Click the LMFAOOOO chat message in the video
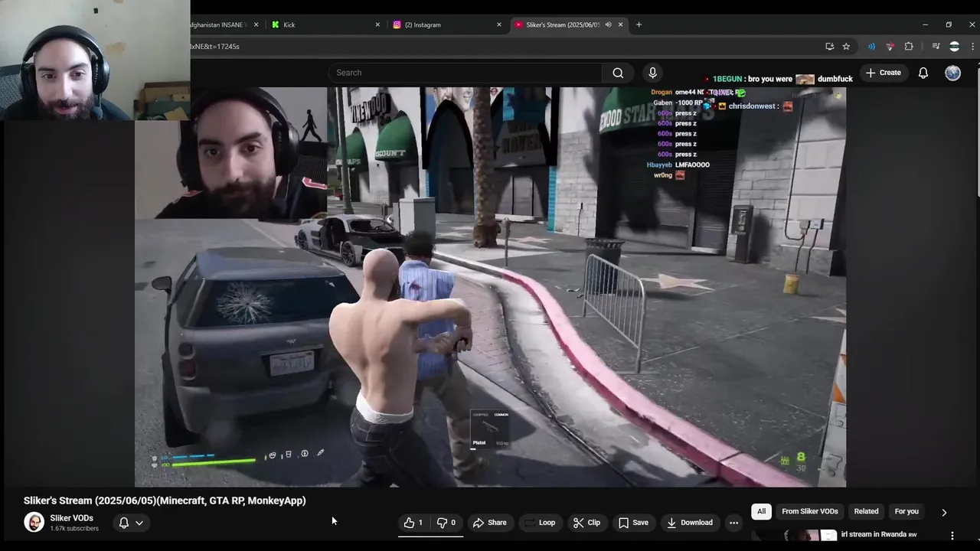This screenshot has width=980, height=551. (692, 165)
